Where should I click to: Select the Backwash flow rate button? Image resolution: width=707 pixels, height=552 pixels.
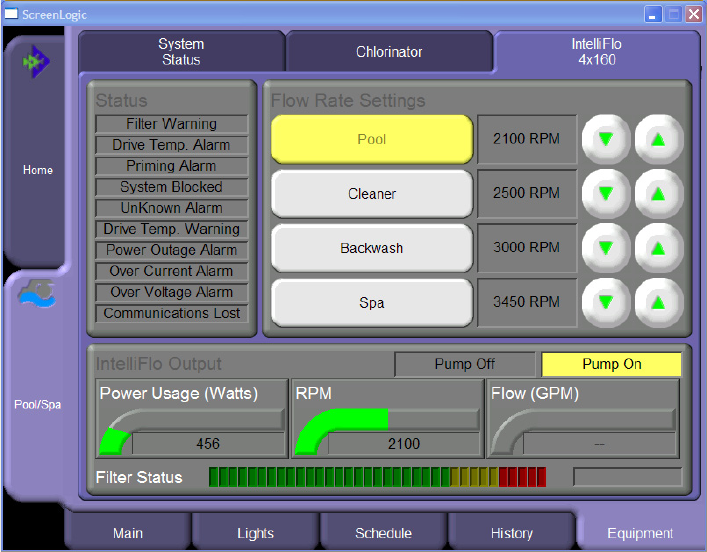point(372,248)
